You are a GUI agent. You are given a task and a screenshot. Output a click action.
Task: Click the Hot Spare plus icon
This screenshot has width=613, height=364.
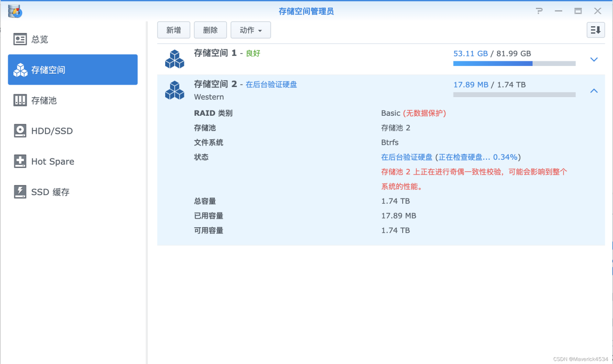pos(20,162)
